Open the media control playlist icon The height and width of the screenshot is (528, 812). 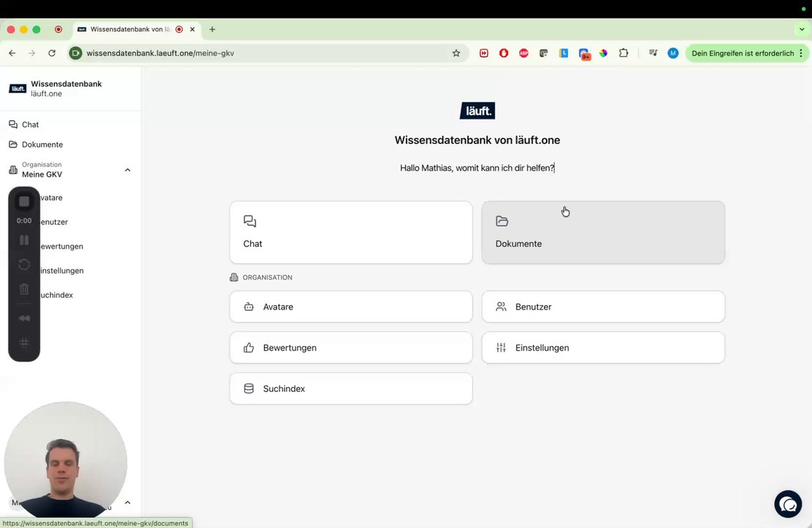653,53
